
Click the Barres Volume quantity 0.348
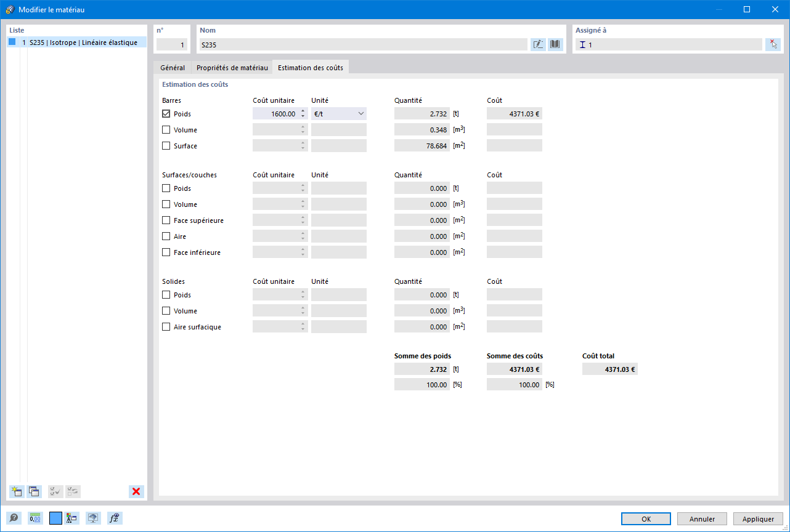pos(422,130)
